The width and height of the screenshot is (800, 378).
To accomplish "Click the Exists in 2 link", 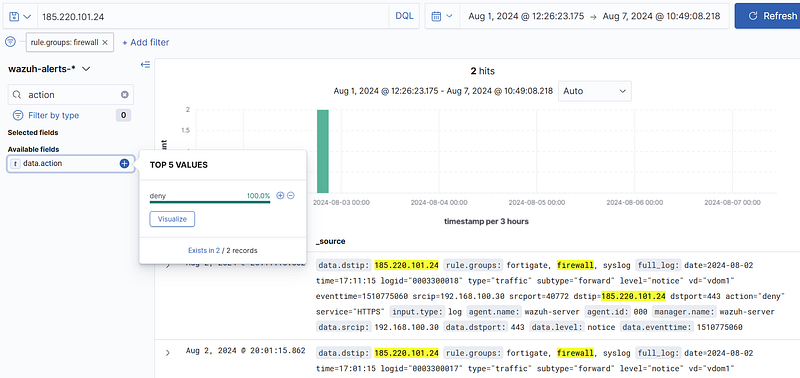I will coord(204,250).
